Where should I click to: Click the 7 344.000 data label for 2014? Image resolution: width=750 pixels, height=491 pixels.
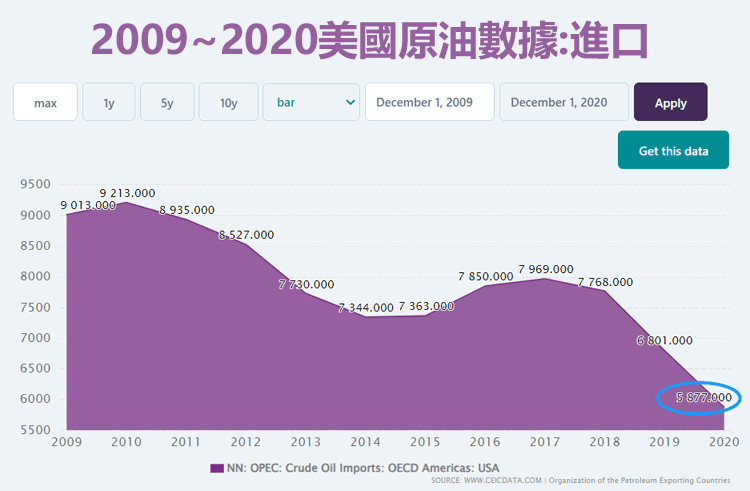(366, 307)
